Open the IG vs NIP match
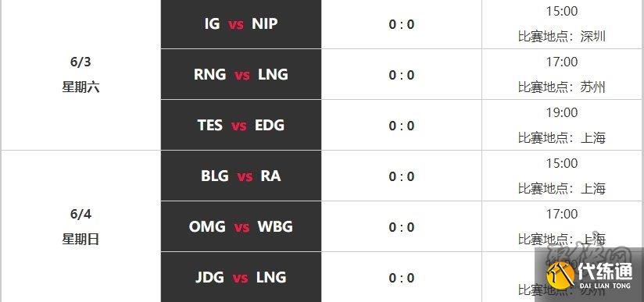This screenshot has height=302, width=644. click(241, 24)
